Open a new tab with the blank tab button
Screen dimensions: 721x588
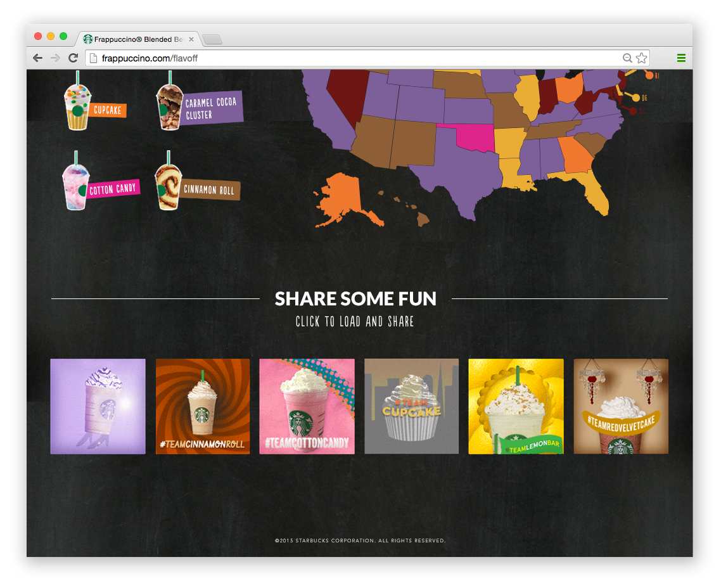click(x=212, y=39)
